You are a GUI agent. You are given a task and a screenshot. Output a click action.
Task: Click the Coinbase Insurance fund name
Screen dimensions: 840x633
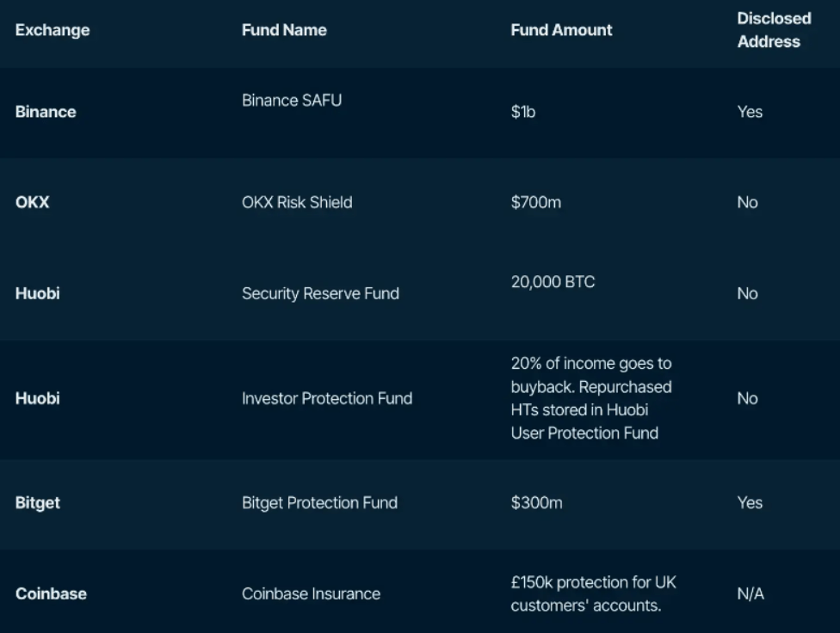[311, 594]
